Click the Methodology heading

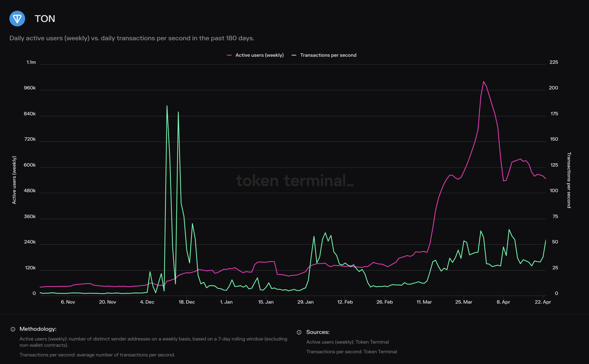pos(38,329)
